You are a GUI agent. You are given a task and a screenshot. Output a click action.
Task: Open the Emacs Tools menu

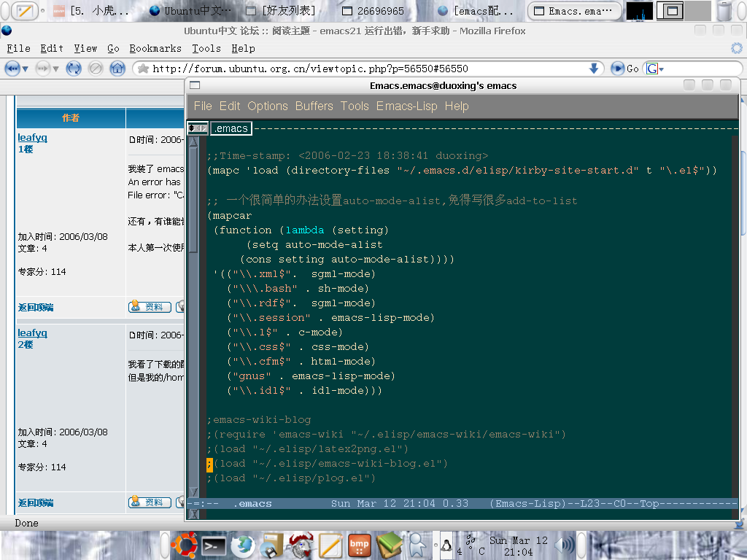click(355, 106)
